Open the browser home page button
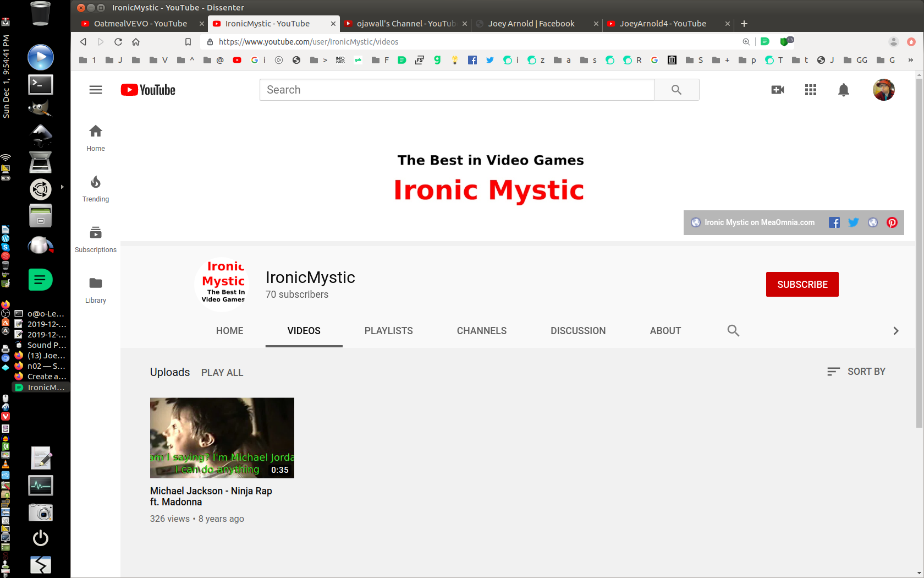The height and width of the screenshot is (578, 924). (136, 42)
